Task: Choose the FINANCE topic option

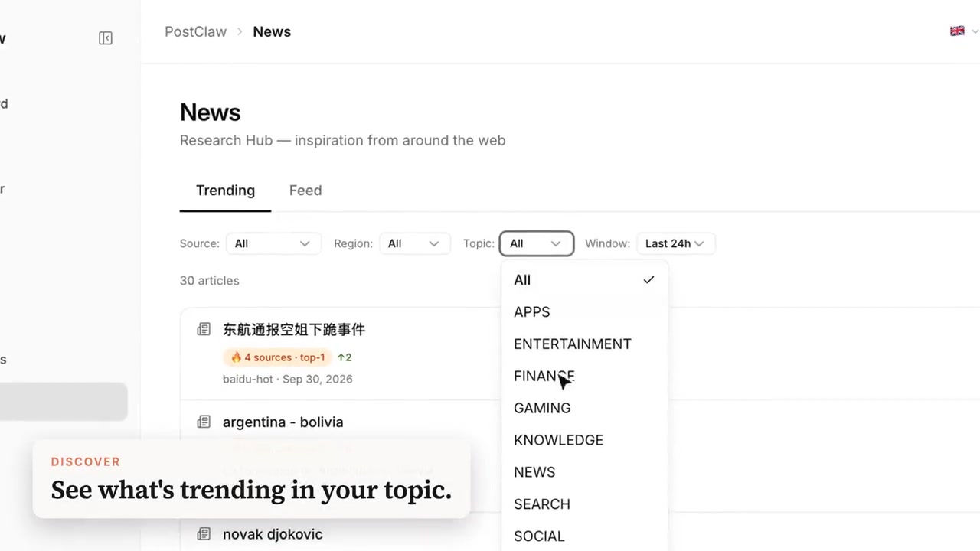Action: pyautogui.click(x=584, y=377)
